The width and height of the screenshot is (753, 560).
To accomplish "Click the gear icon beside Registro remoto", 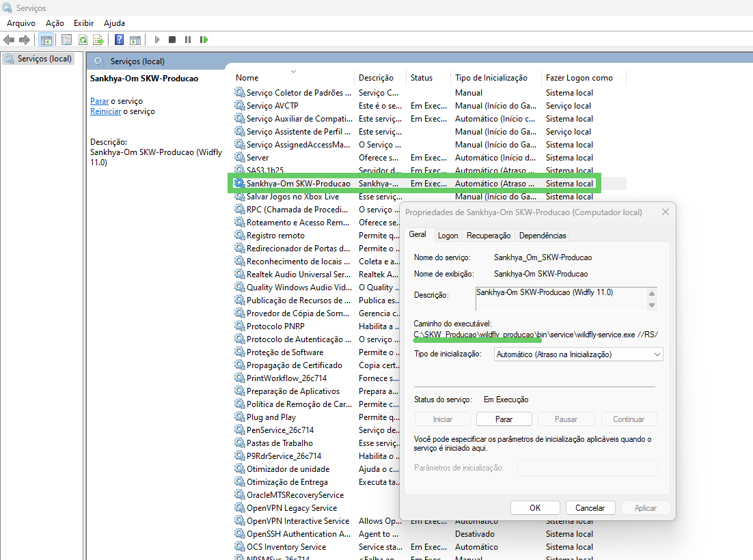I will tap(239, 235).
